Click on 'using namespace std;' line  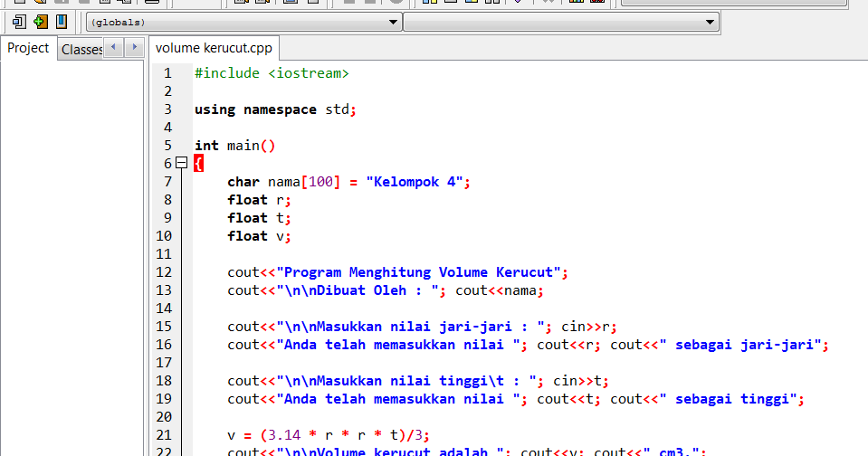point(275,109)
